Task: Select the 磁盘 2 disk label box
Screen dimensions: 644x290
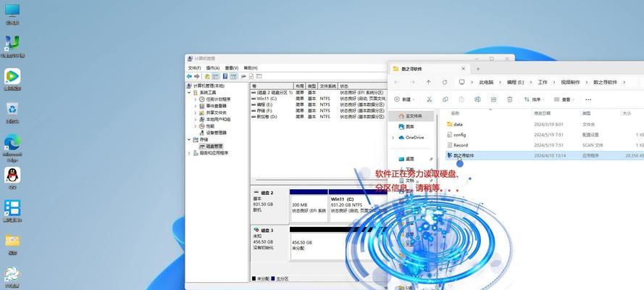Action: click(269, 206)
